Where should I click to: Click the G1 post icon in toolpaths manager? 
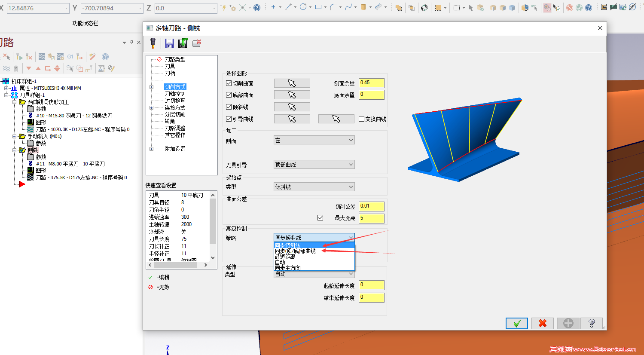pyautogui.click(x=70, y=57)
